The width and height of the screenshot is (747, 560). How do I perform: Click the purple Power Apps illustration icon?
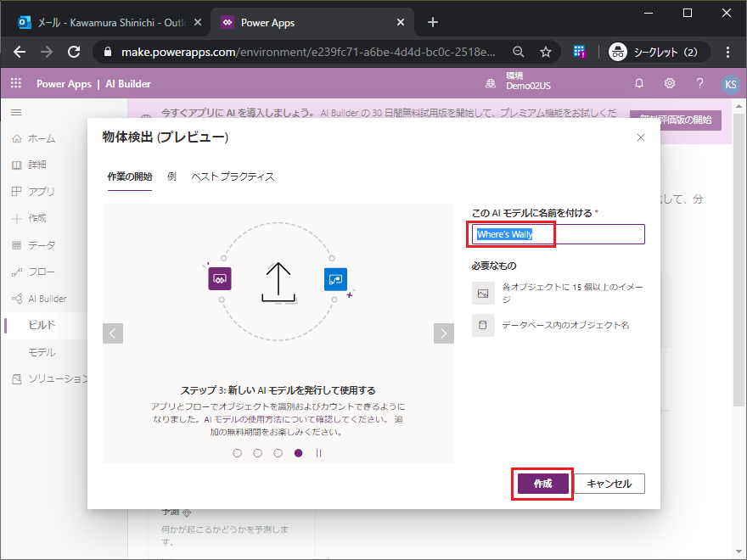tap(220, 279)
